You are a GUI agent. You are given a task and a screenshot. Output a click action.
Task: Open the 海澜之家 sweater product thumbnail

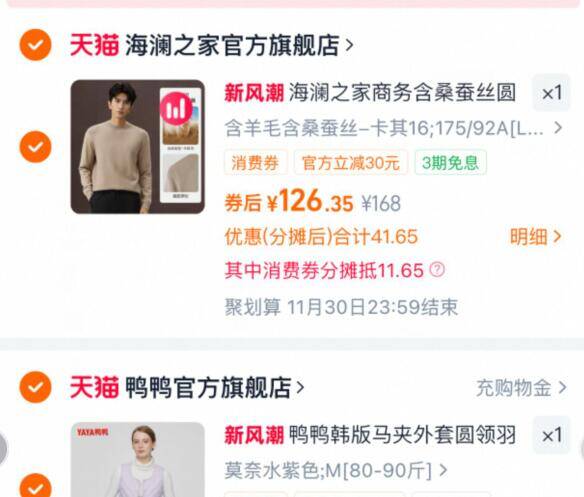137,147
